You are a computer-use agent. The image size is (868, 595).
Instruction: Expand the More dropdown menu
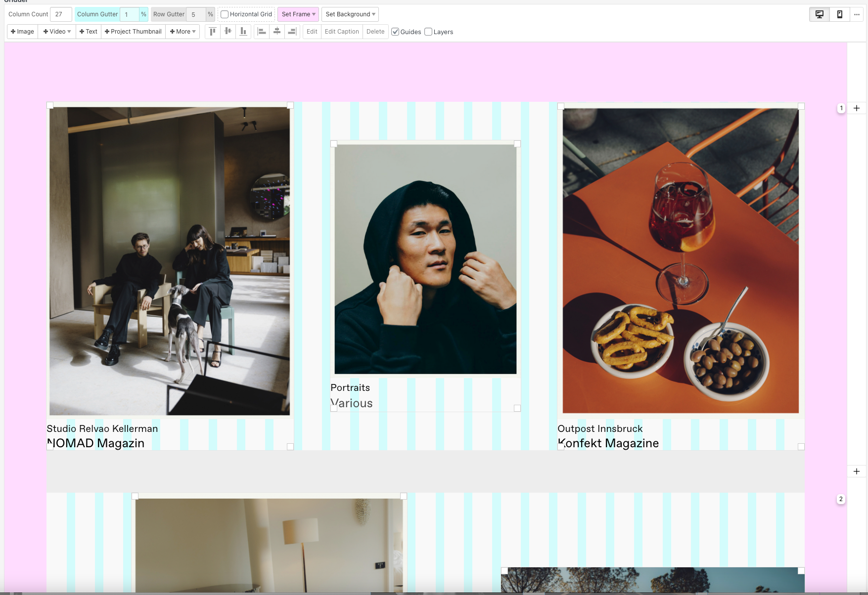[x=183, y=32]
